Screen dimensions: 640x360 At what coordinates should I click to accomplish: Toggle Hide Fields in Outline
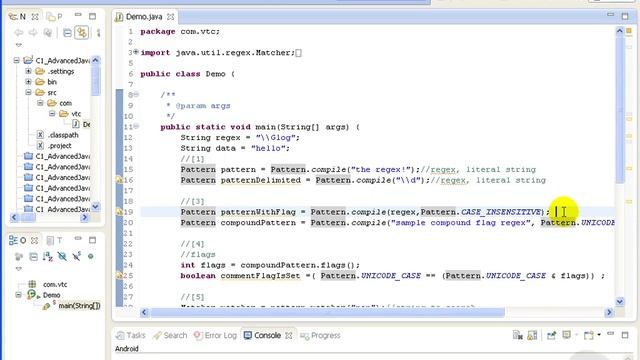(x=62, y=256)
